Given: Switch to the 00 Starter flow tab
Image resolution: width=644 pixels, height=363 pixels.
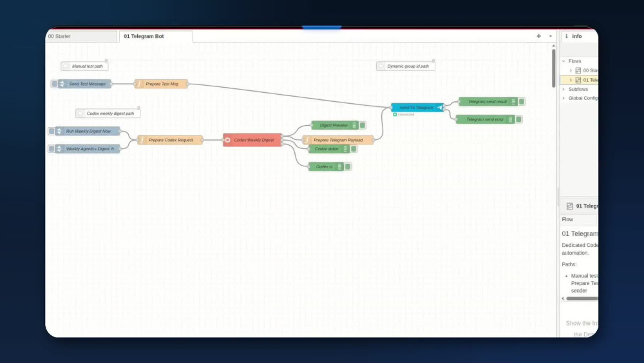Looking at the screenshot, I should click(x=81, y=36).
